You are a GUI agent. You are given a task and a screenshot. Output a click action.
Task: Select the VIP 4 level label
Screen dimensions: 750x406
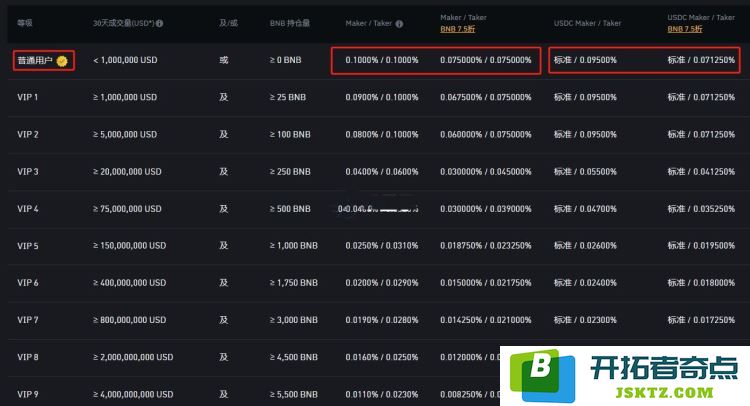tap(28, 209)
